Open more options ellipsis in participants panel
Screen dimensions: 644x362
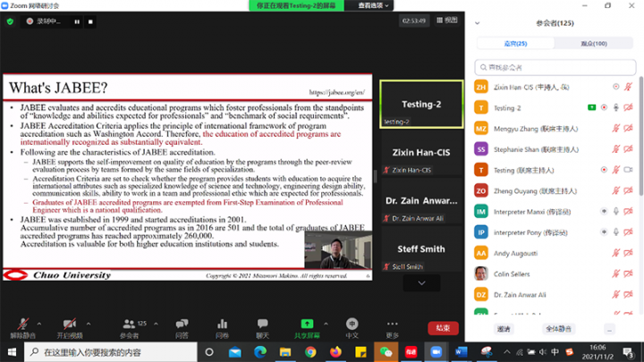(609, 329)
